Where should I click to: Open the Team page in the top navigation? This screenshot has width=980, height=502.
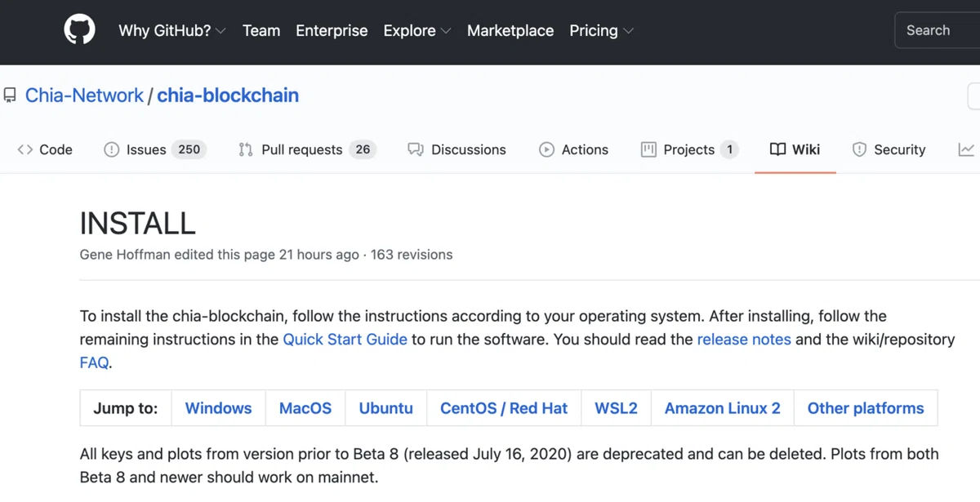coord(261,31)
